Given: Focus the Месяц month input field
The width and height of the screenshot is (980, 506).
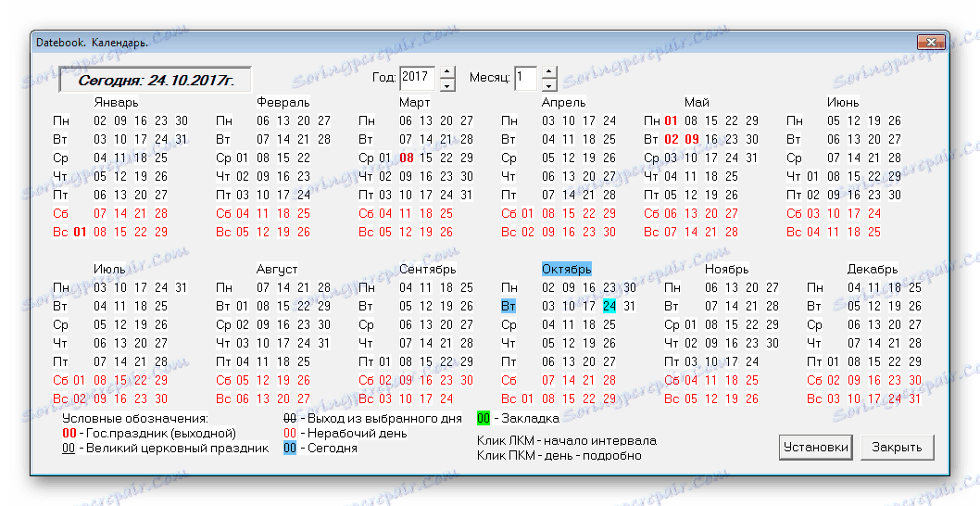Looking at the screenshot, I should click(526, 79).
